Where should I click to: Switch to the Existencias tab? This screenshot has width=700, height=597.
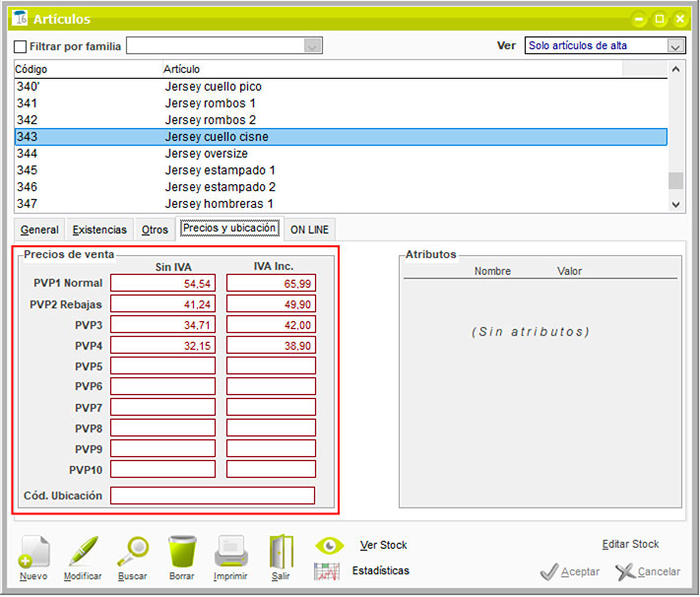coord(99,230)
